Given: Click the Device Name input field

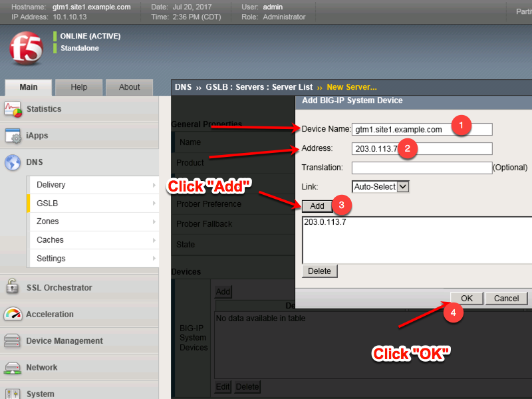Looking at the screenshot, I should (x=422, y=129).
